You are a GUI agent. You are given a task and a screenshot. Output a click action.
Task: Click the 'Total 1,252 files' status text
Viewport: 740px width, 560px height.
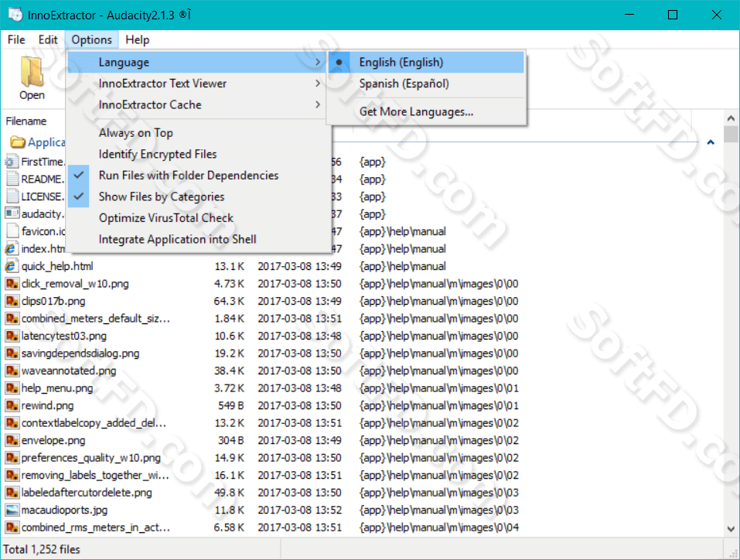[x=42, y=550]
